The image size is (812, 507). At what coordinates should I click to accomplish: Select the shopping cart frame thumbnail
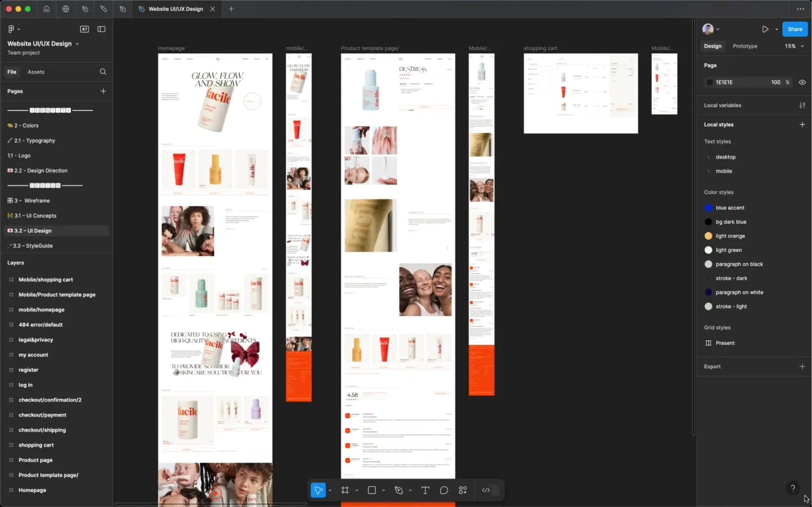[x=581, y=93]
